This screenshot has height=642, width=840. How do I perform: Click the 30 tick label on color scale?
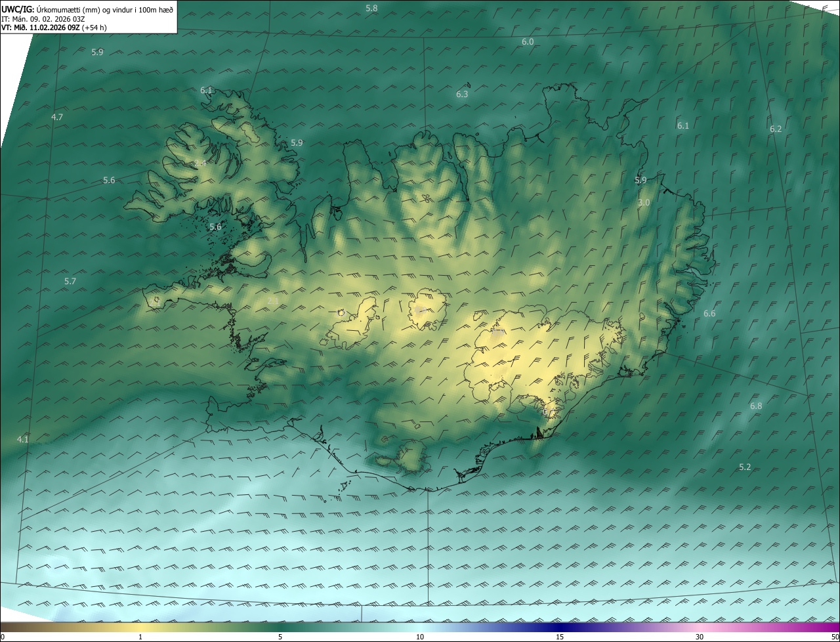700,637
